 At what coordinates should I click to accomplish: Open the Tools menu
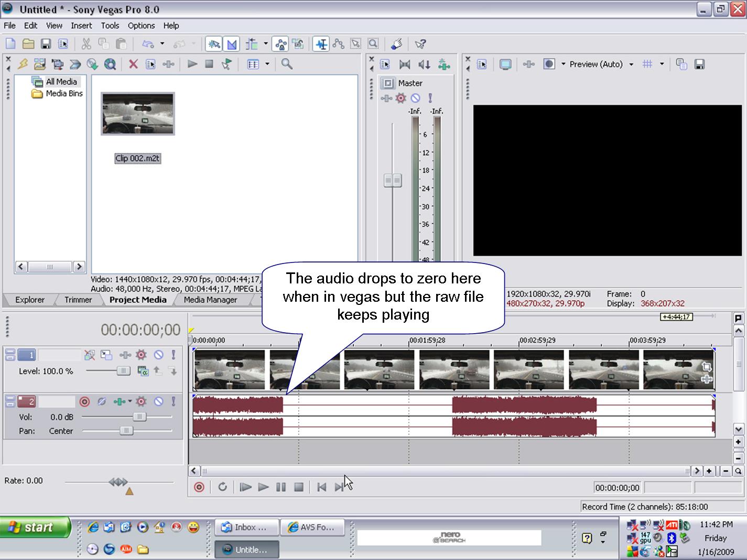tap(110, 25)
